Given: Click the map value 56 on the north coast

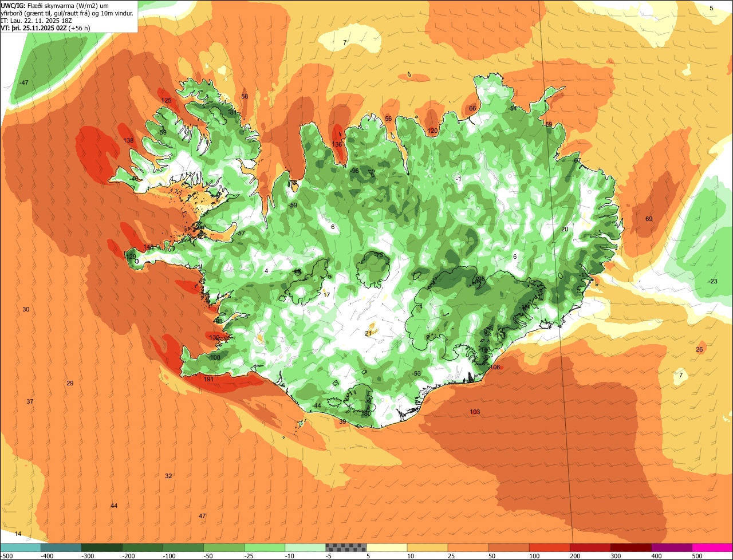Looking at the screenshot, I should pyautogui.click(x=388, y=119).
